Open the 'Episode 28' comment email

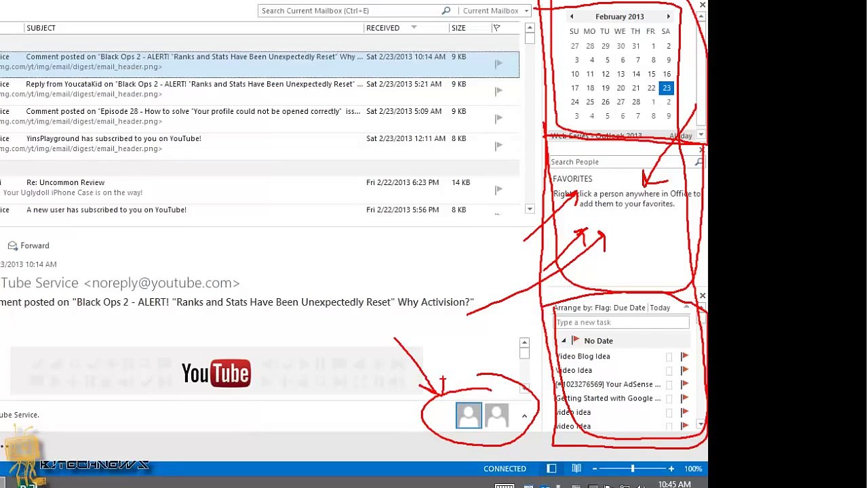pos(260,116)
